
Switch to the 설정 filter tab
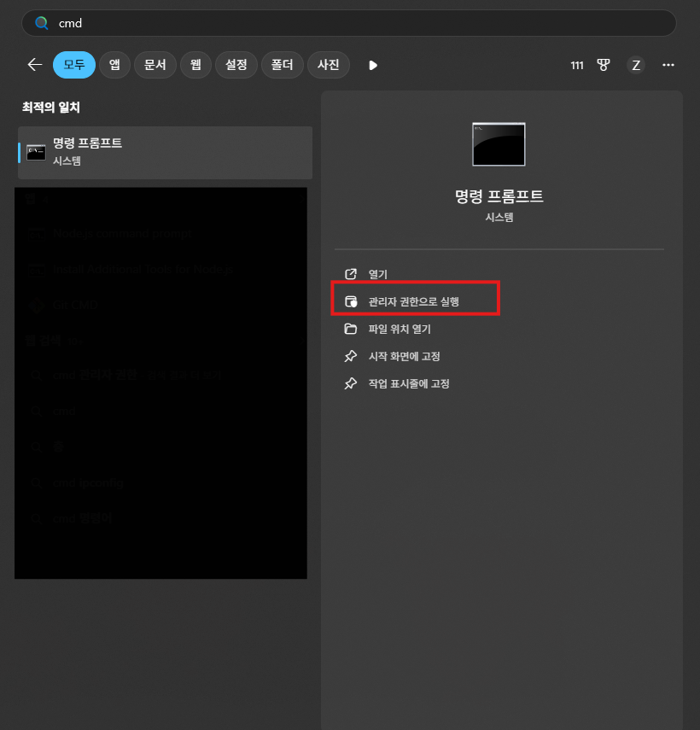(236, 65)
